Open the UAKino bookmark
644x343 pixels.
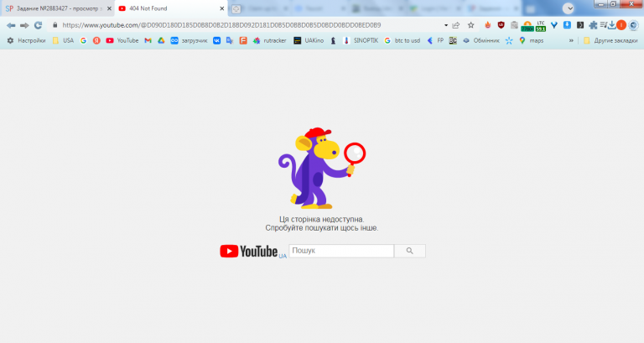309,40
